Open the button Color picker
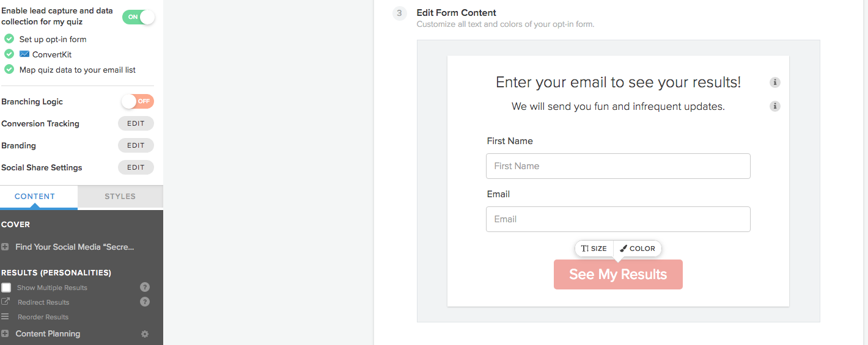 tap(638, 249)
